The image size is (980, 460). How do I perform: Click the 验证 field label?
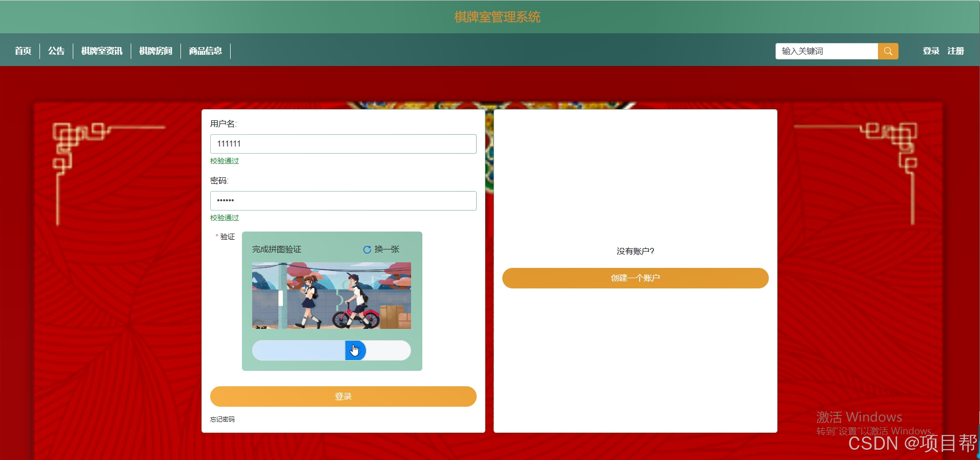228,237
